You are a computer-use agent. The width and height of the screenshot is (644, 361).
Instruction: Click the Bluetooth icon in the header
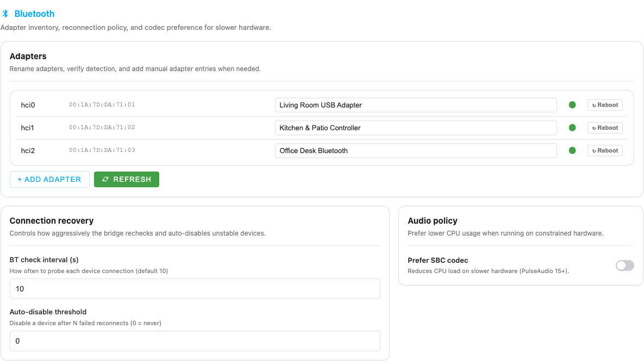pos(5,14)
